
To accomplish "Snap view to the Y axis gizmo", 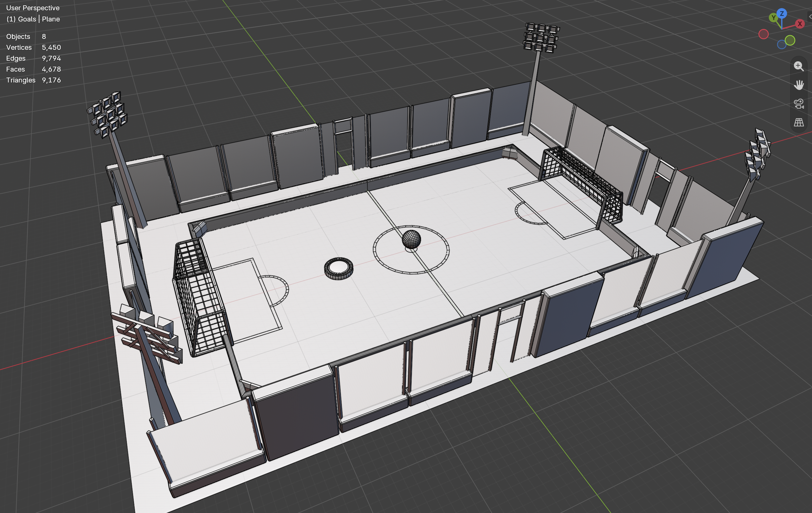I will tap(774, 17).
